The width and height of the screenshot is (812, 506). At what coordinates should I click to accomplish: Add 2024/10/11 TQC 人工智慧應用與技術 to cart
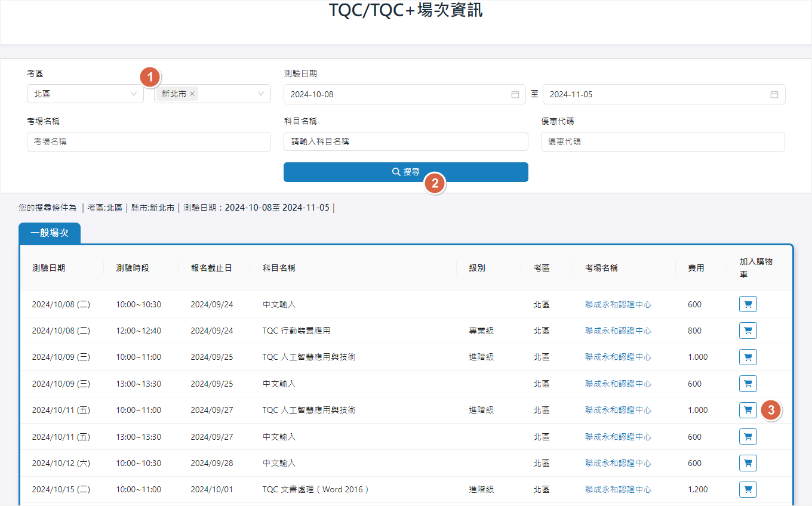coord(748,410)
